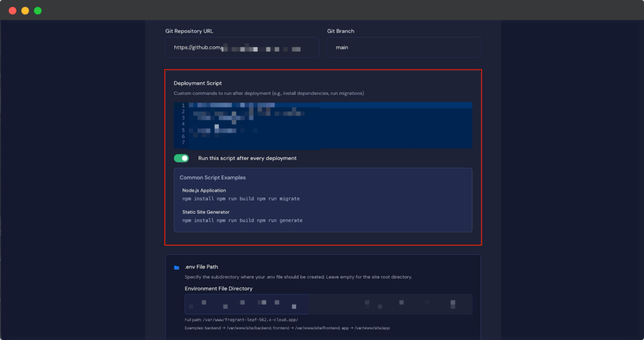Toggle Run this script after every deployment

181,158
